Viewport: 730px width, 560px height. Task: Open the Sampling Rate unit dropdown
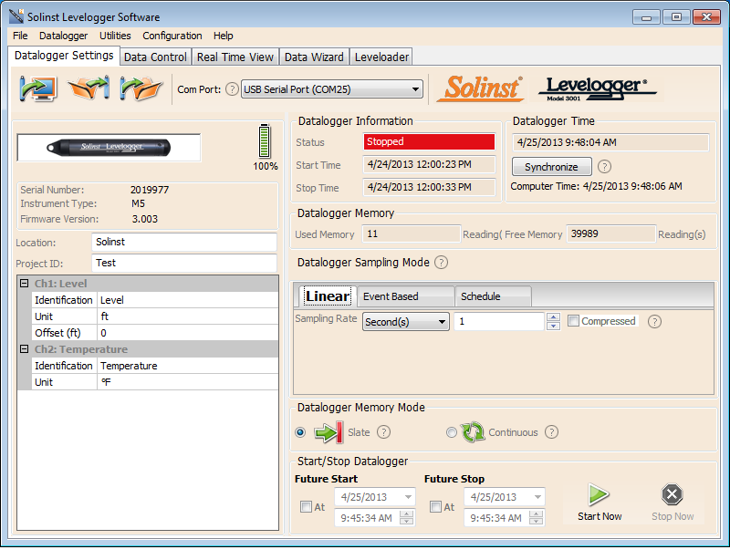405,322
